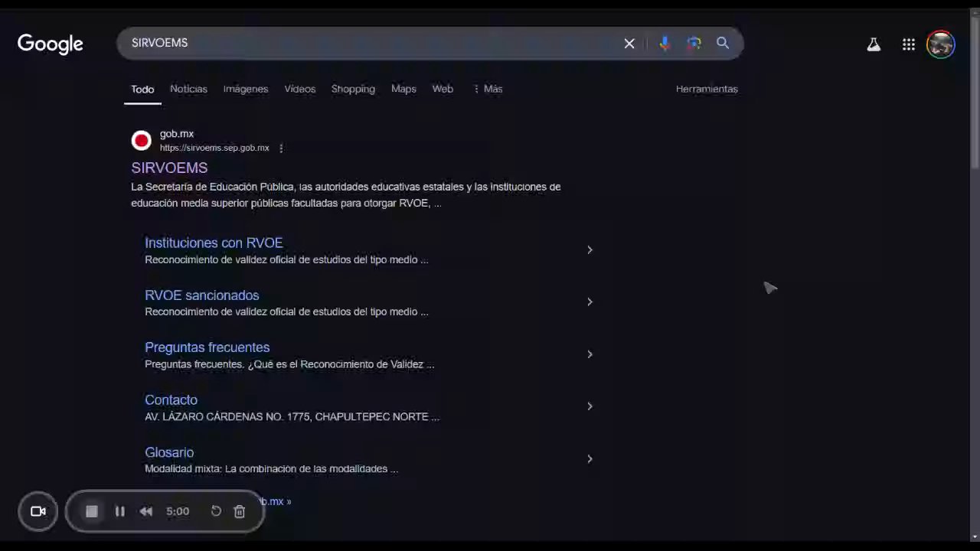The height and width of the screenshot is (551, 980).
Task: Click the snippet beginning La Secretaría de Educación
Action: pyautogui.click(x=346, y=195)
